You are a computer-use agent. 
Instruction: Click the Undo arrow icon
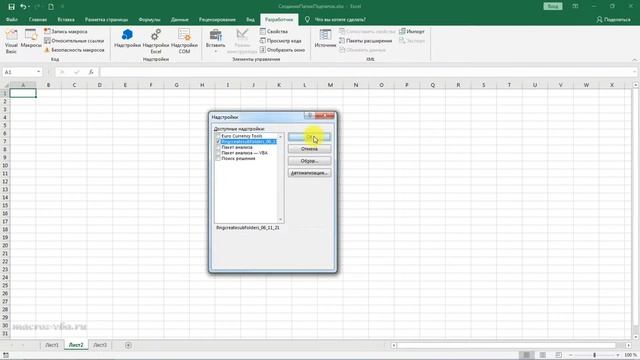tap(23, 7)
